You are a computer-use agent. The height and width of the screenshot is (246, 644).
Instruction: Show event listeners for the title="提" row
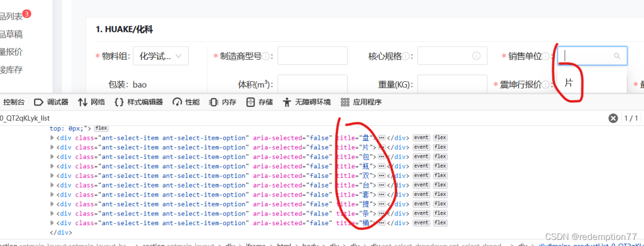pos(422,204)
